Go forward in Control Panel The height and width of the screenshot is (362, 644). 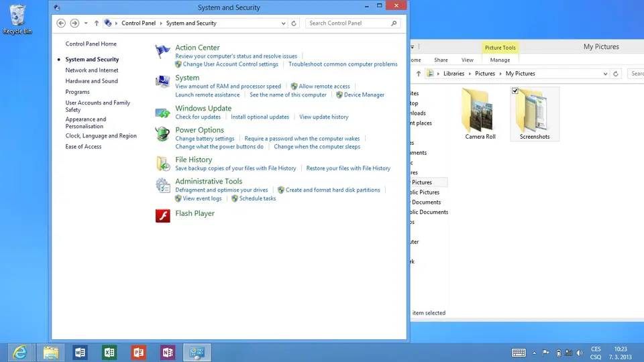[x=74, y=23]
